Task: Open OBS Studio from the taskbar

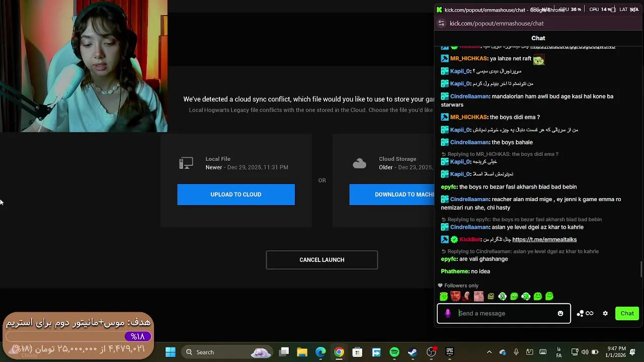Action: [x=431, y=352]
